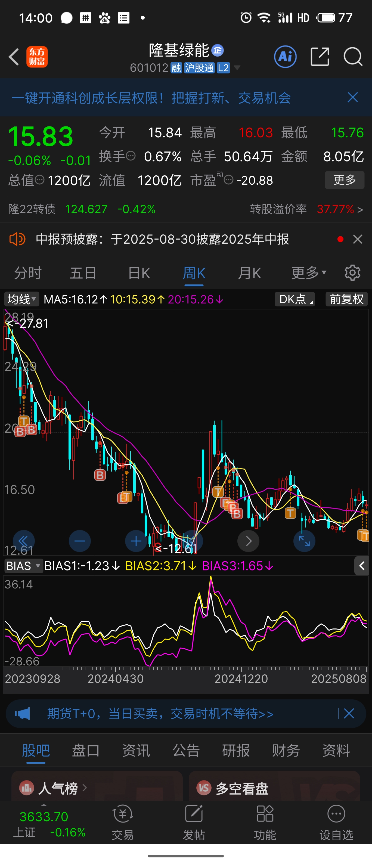Tap the 融 margin trading badge
The image size is (372, 868).
pyautogui.click(x=176, y=68)
